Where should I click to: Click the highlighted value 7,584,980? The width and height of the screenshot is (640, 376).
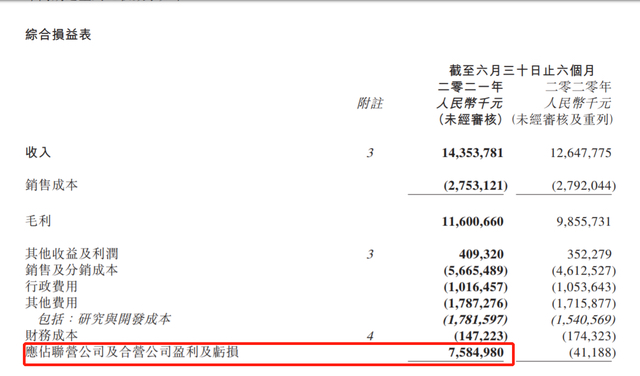click(476, 352)
